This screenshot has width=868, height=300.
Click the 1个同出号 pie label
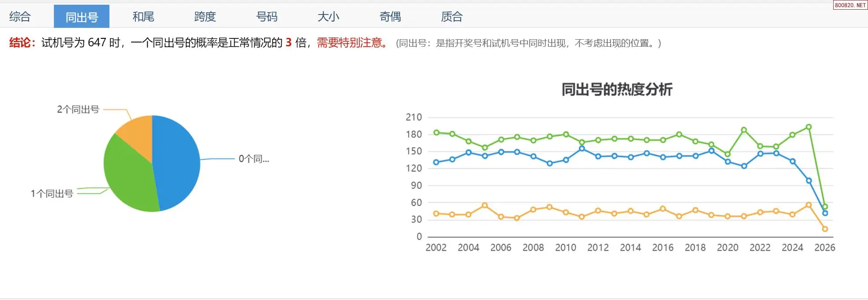click(x=52, y=193)
